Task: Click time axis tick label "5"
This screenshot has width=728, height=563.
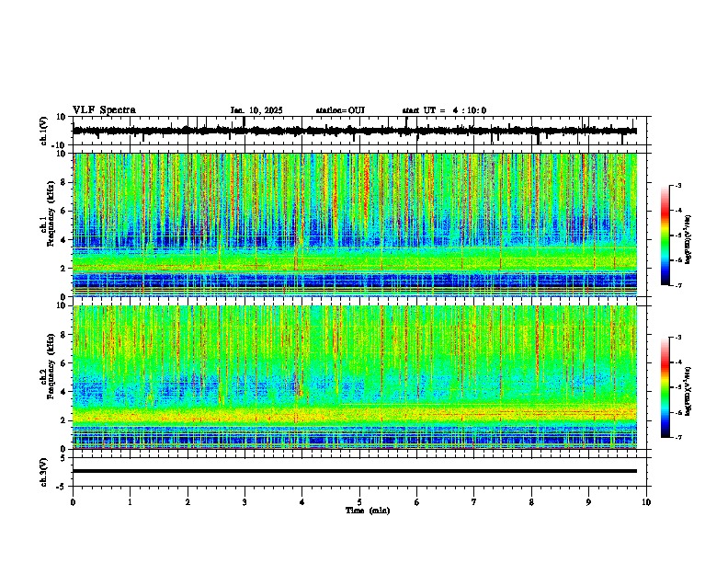Action: pyautogui.click(x=359, y=502)
